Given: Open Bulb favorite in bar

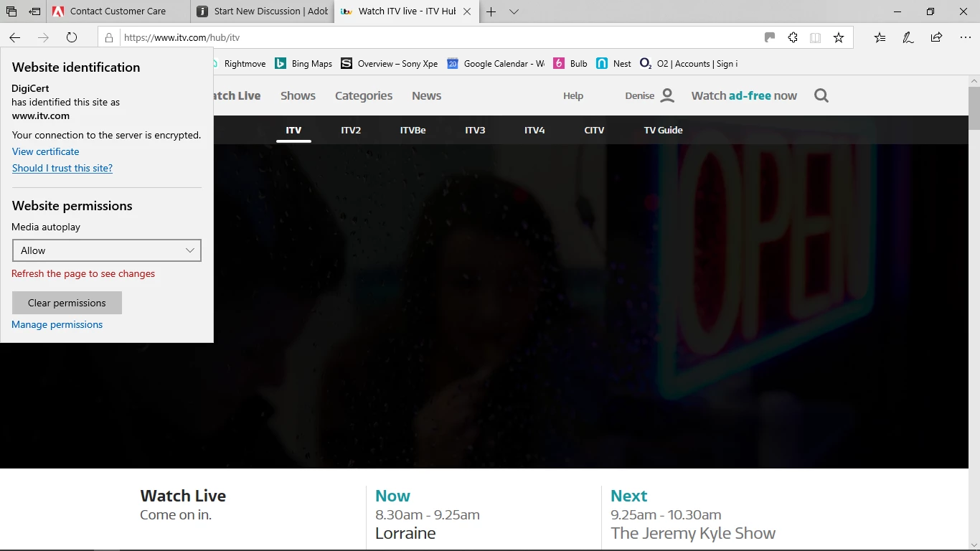Looking at the screenshot, I should [571, 64].
